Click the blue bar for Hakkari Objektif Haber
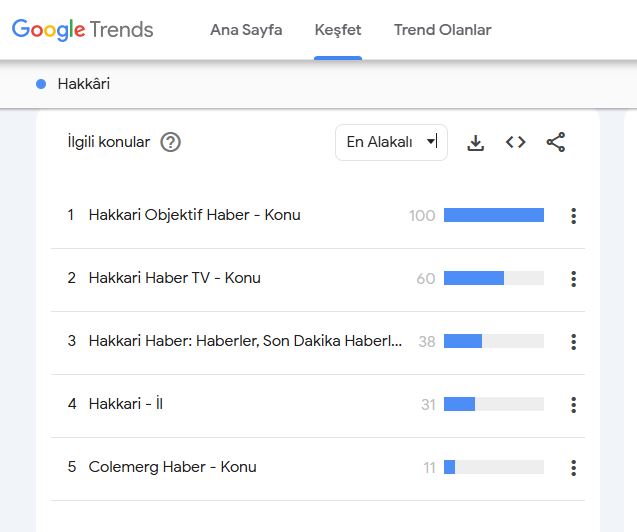 click(x=493, y=215)
